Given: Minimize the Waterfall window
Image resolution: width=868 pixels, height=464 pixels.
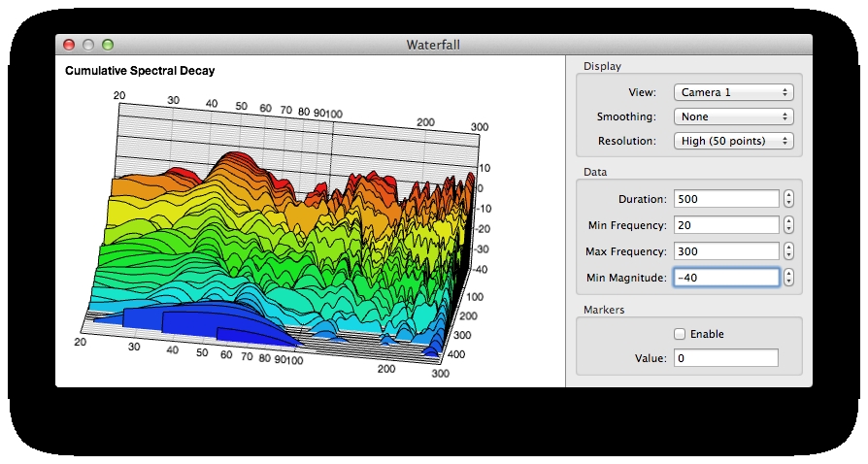Looking at the screenshot, I should click(88, 45).
